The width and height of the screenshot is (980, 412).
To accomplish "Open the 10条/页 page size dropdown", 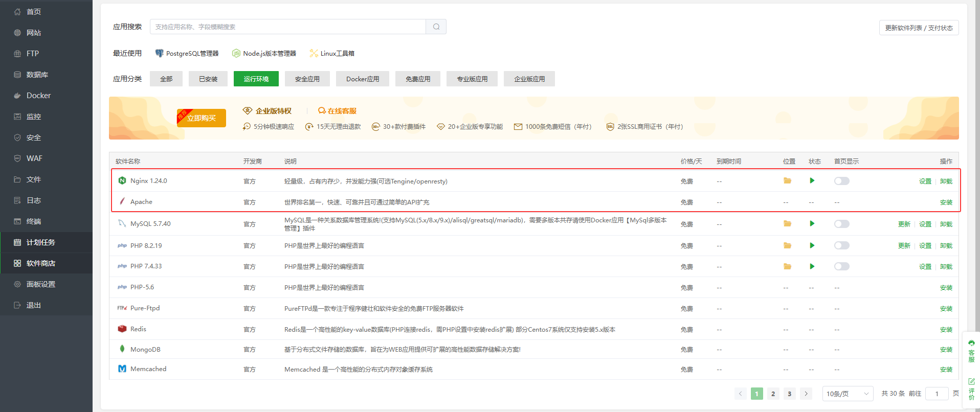I will 848,394.
